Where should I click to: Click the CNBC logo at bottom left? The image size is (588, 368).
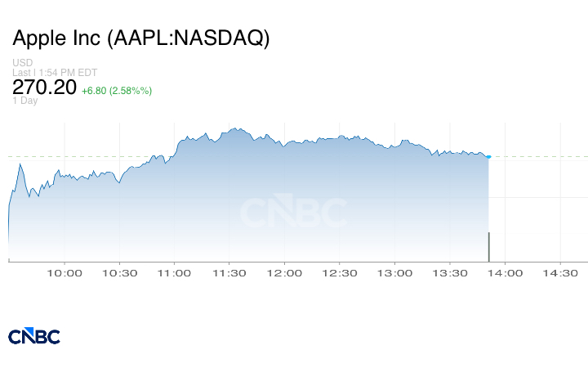tap(33, 336)
